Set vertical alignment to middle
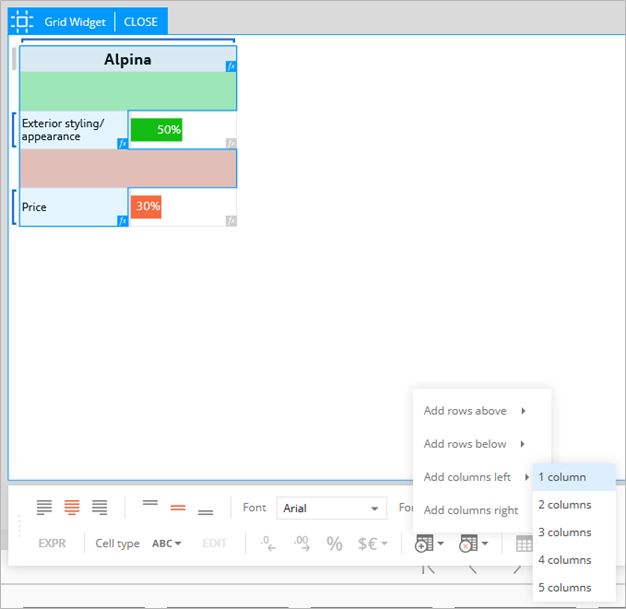This screenshot has width=626, height=609. pos(178,508)
